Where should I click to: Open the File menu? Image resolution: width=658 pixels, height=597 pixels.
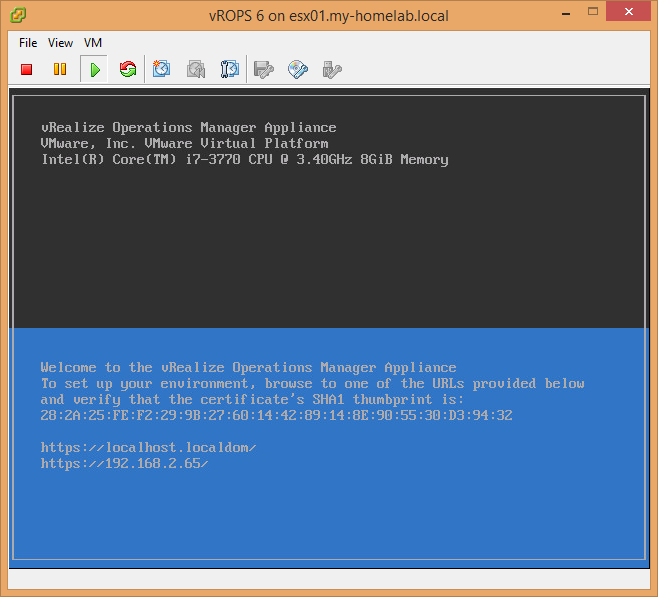(x=28, y=43)
